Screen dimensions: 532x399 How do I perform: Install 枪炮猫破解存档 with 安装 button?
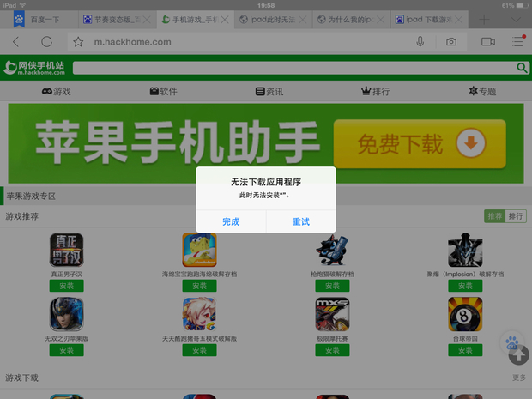[x=333, y=286]
